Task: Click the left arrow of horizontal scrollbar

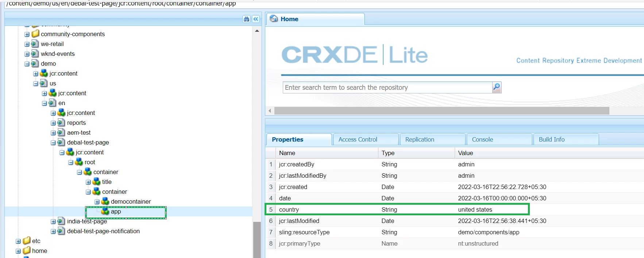Action: point(270,111)
